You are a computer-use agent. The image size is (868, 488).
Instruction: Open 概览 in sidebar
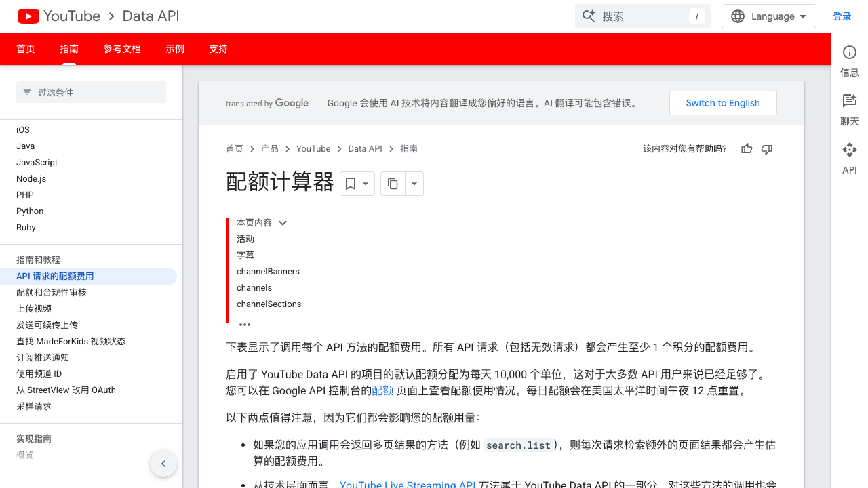[25, 455]
